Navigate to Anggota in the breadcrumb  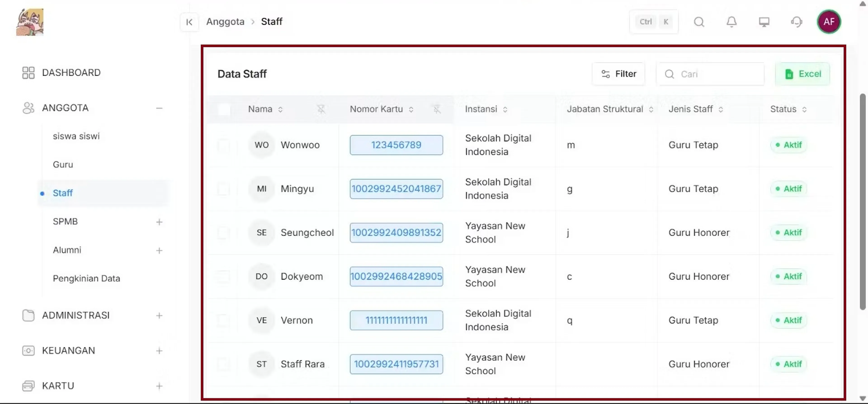point(225,21)
